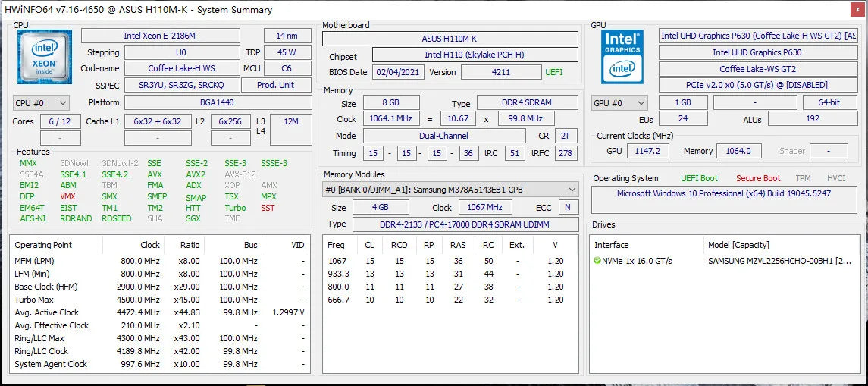Click the tRC 51 field
The height and width of the screenshot is (386, 868).
point(515,153)
